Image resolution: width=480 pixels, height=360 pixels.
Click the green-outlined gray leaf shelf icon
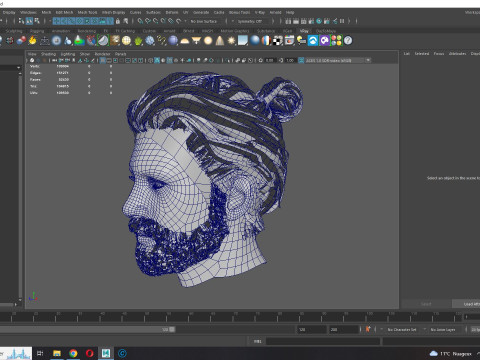103,41
